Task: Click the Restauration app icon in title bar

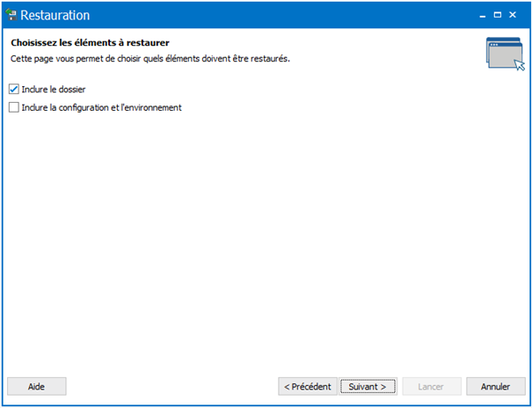Action: click(x=11, y=15)
